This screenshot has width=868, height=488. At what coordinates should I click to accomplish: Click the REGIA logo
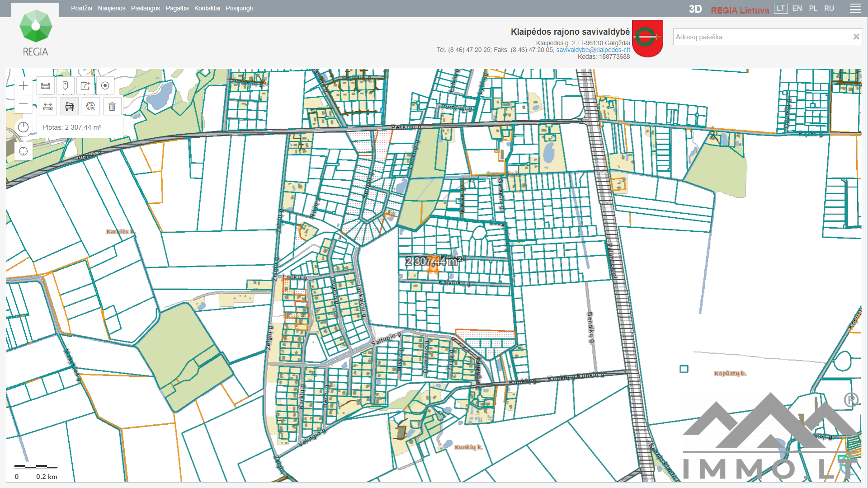[x=35, y=33]
